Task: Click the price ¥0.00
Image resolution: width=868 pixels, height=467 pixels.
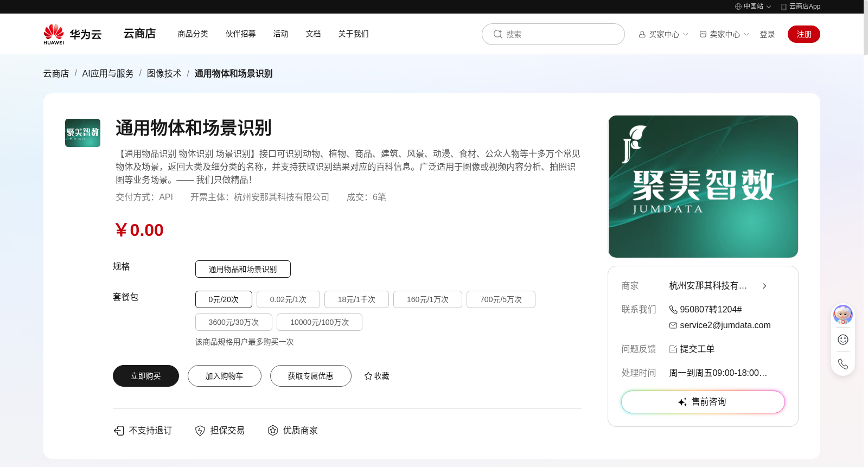Action: point(139,230)
